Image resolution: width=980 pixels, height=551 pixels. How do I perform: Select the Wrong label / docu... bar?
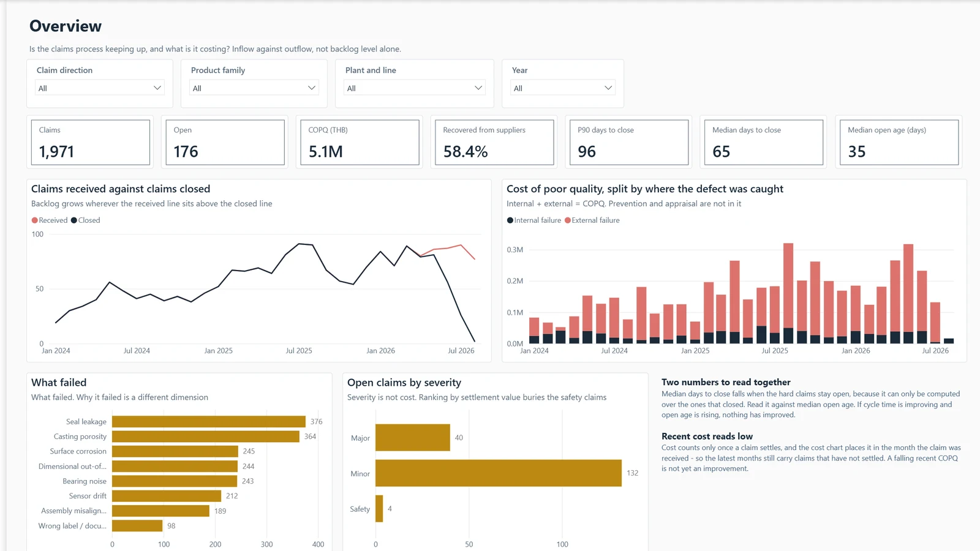(x=137, y=526)
